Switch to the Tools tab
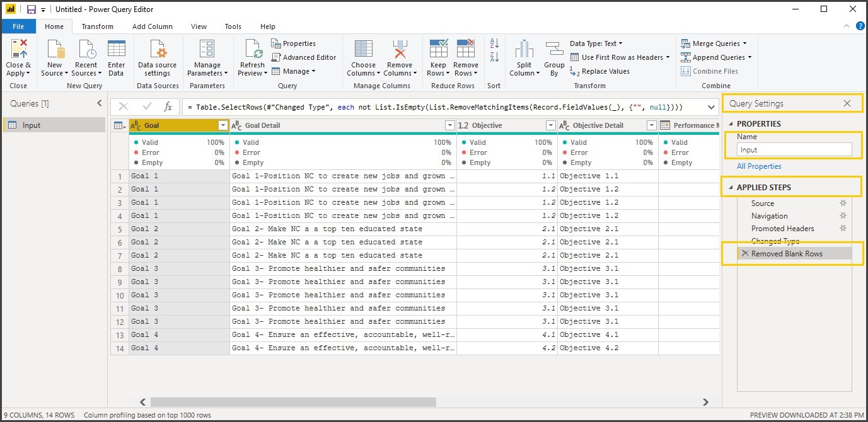The width and height of the screenshot is (868, 422). click(x=233, y=26)
